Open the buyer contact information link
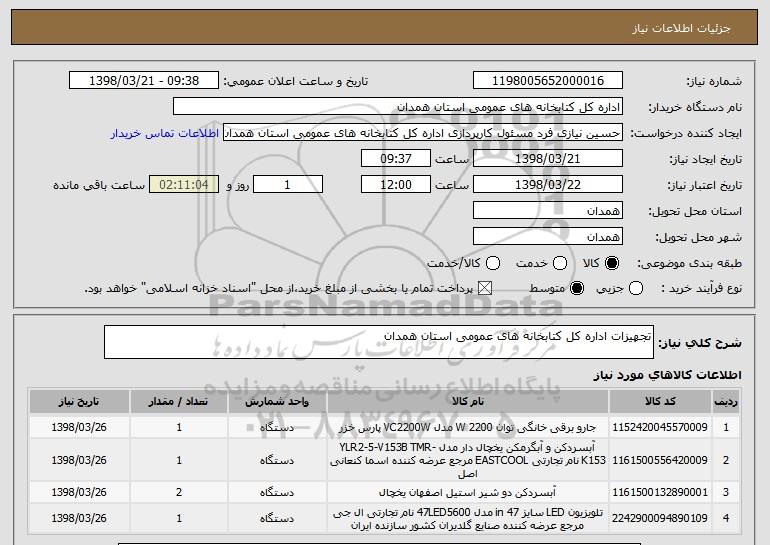The height and width of the screenshot is (545, 770). pyautogui.click(x=175, y=133)
